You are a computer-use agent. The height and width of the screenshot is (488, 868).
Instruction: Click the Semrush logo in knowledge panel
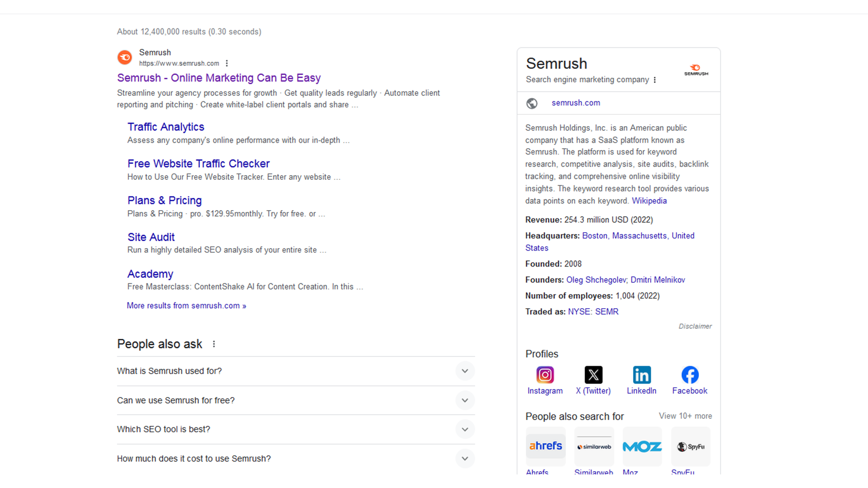tap(696, 70)
